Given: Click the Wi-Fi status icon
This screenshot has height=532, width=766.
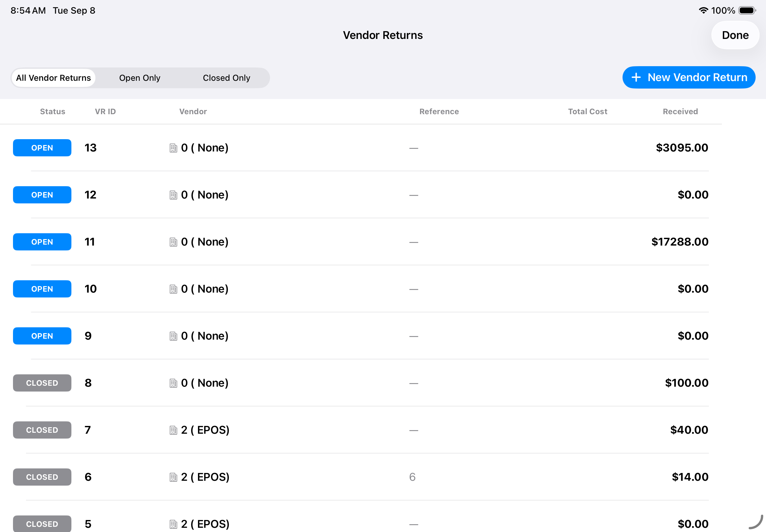Looking at the screenshot, I should coord(703,10).
